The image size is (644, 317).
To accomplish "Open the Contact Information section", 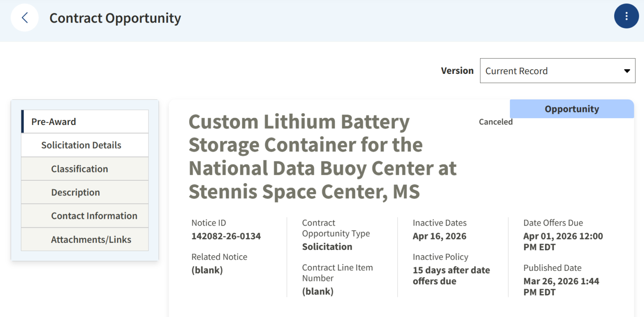I will click(94, 216).
